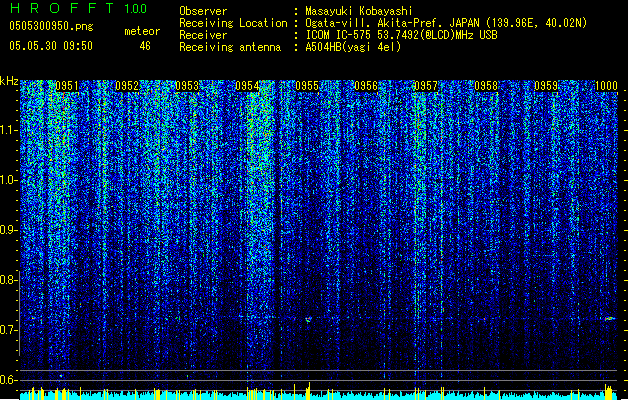Click the ICOM IC-575 receiver details

click(x=402, y=35)
